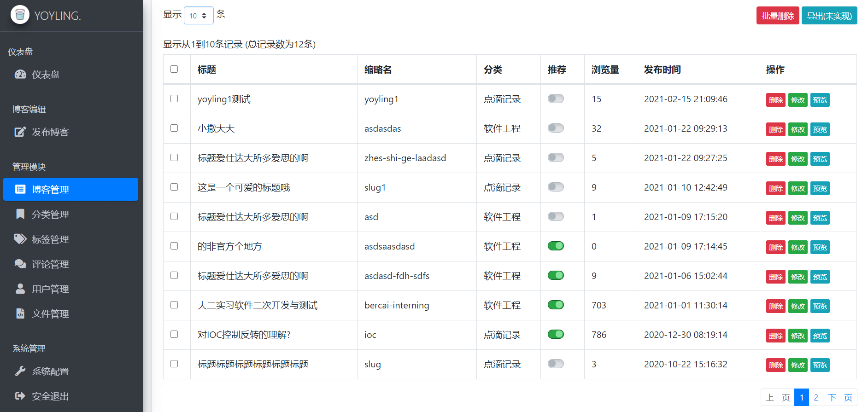Click 修改 for asd row
The image size is (868, 412).
[798, 218]
